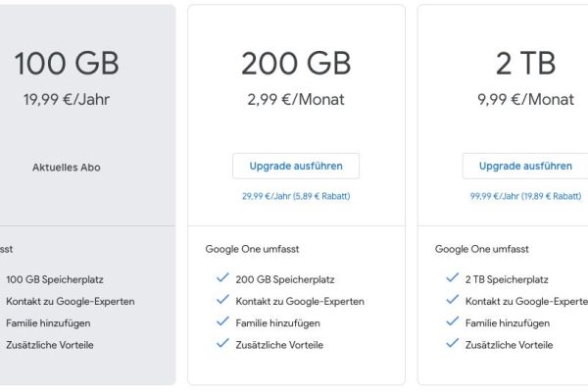Select the Aktuelles Abo label
Image resolution: width=588 pixels, height=392 pixels.
pos(67,167)
